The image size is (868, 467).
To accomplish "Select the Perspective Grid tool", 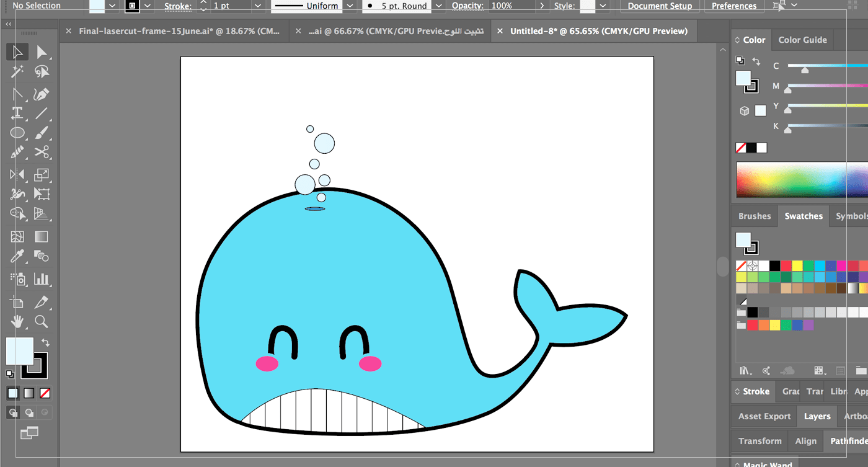I will click(x=42, y=214).
